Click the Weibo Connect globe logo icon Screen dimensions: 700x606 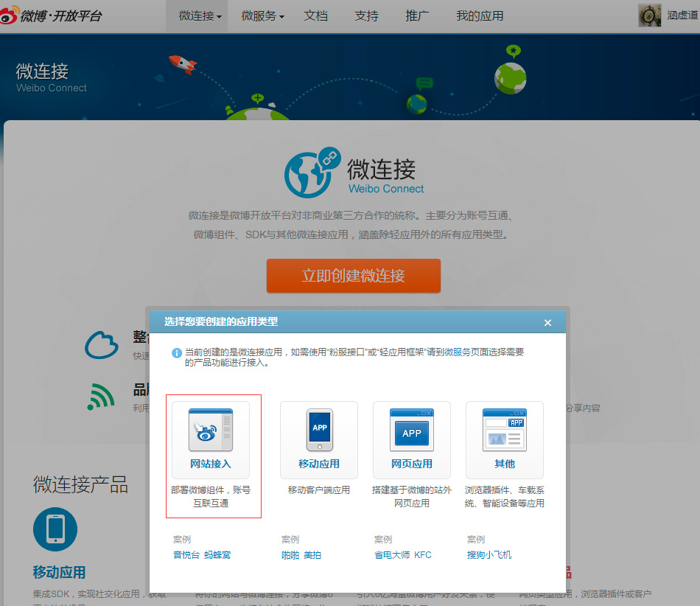click(x=312, y=173)
